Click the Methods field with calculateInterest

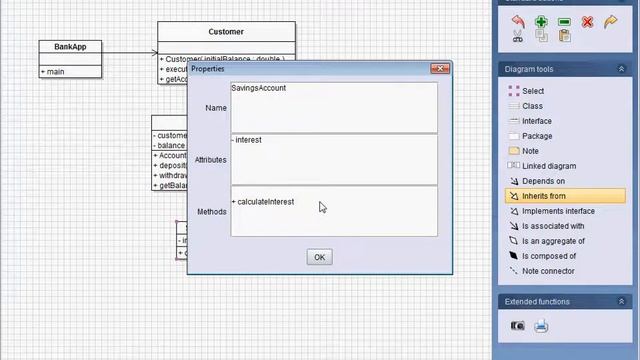tap(334, 211)
